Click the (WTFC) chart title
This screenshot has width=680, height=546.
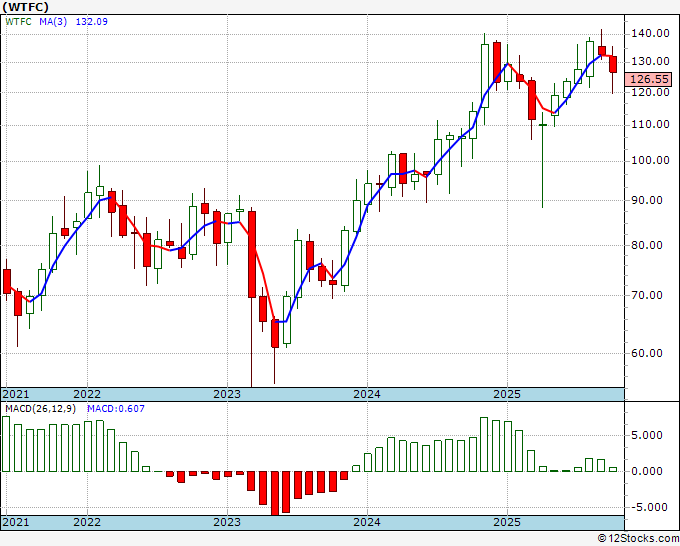pos(25,7)
